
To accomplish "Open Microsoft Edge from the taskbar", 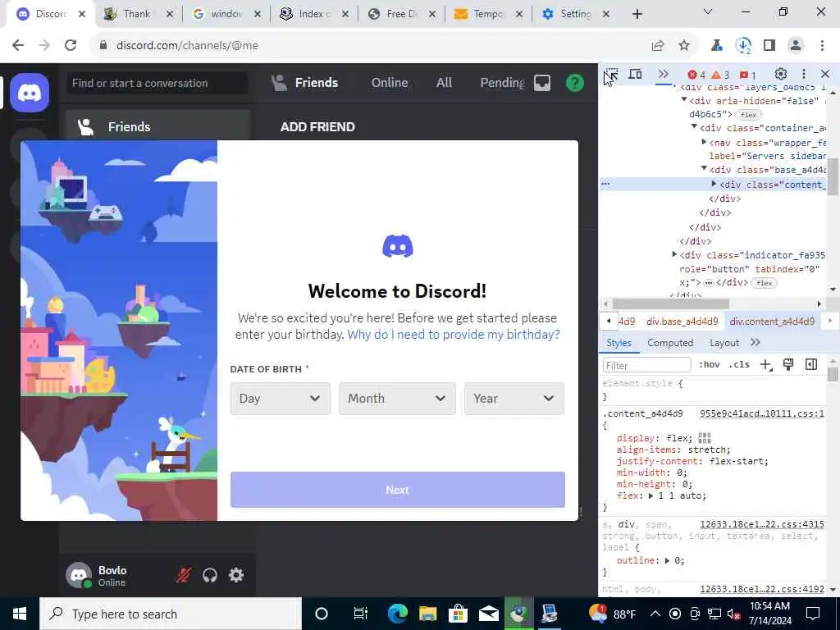I will tap(398, 614).
